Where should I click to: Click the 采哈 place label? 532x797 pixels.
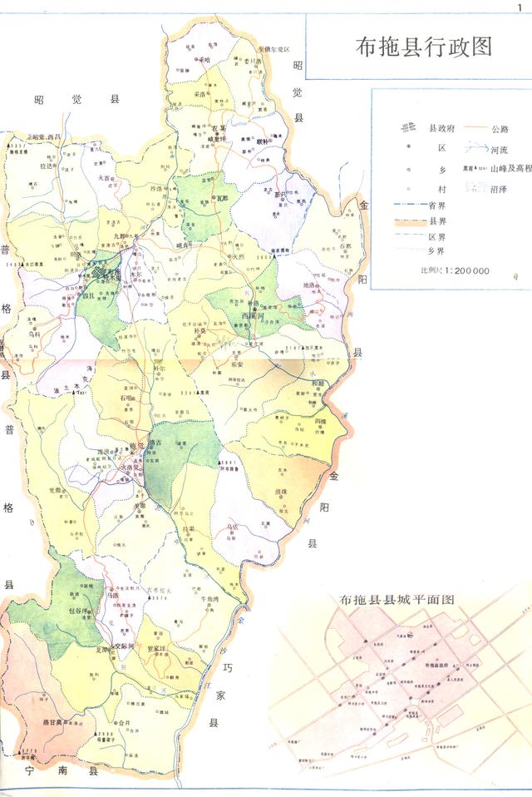(x=204, y=59)
